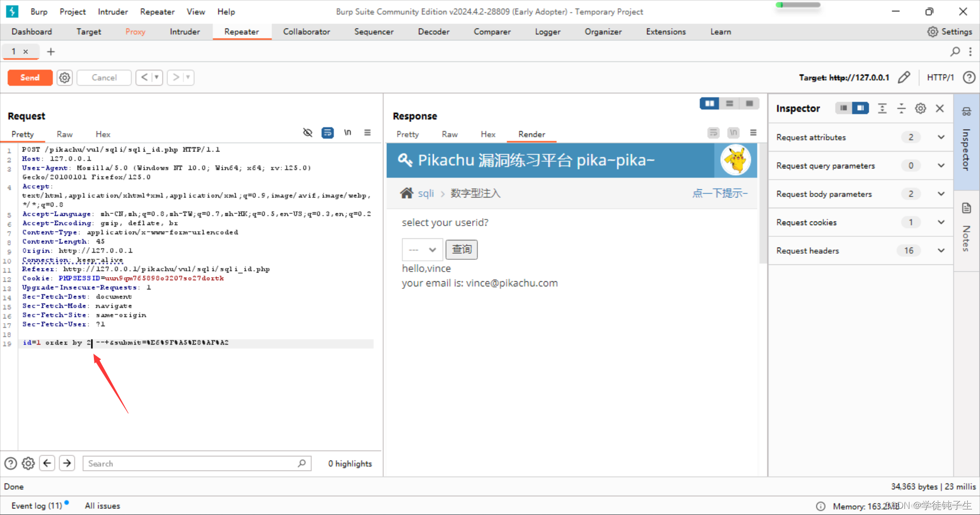Open the three-dot tab options menu
980x515 pixels.
click(970, 52)
